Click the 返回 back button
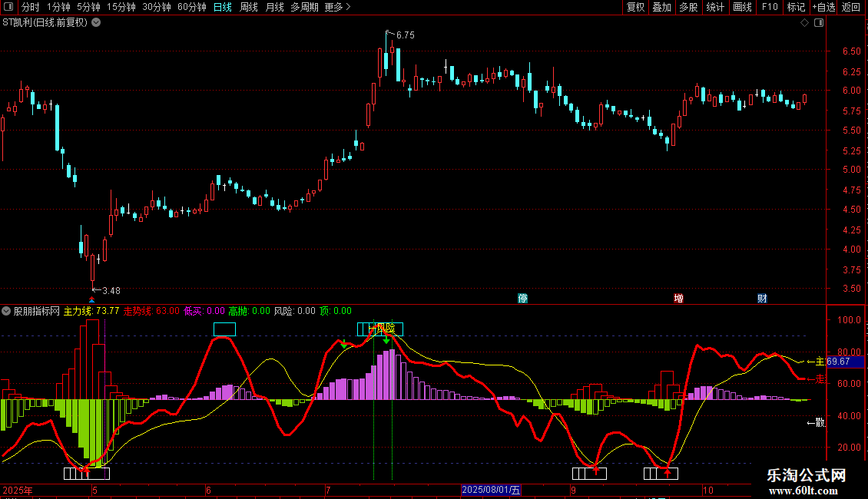The image size is (868, 499). click(851, 8)
